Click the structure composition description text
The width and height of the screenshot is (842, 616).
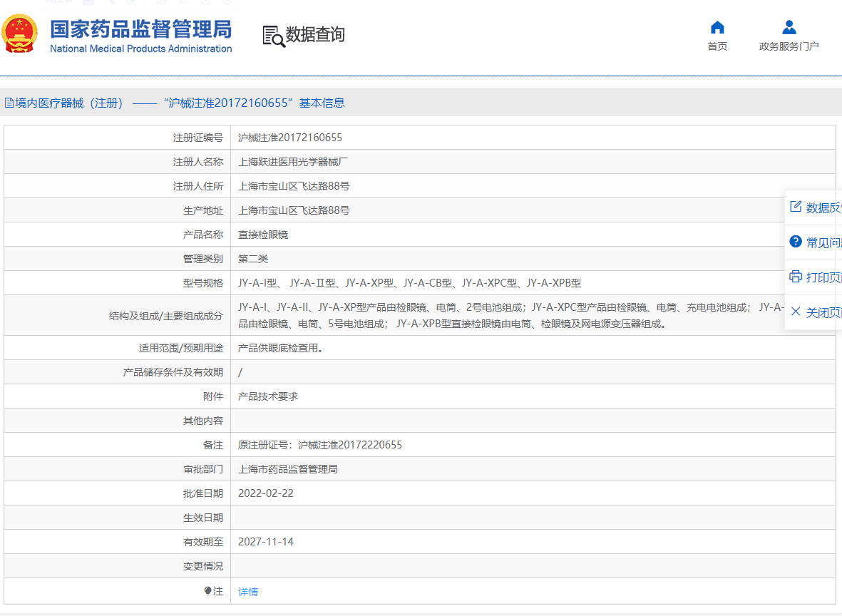(510, 315)
